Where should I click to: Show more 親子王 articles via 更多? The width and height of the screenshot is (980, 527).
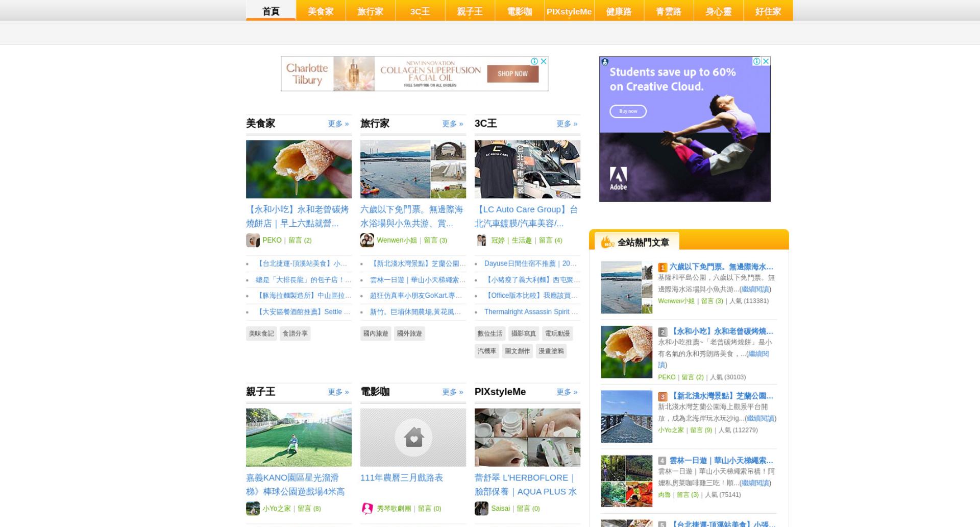[338, 392]
